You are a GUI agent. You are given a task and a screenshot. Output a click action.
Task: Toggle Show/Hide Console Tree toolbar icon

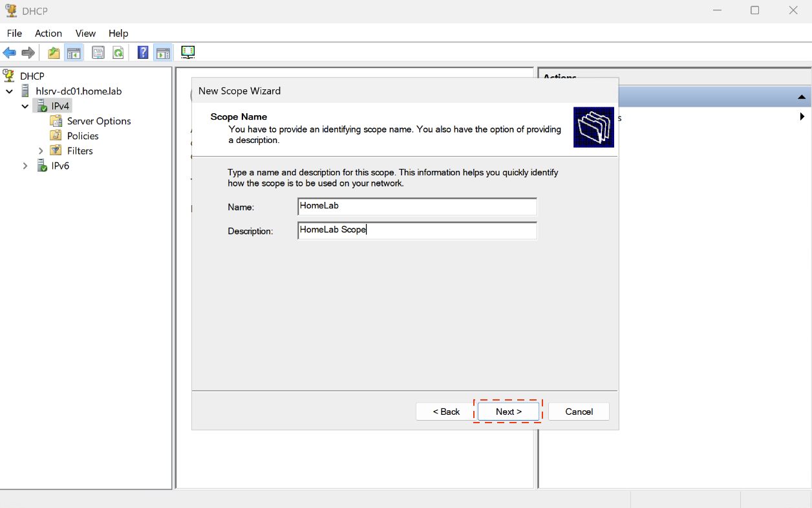pos(74,53)
